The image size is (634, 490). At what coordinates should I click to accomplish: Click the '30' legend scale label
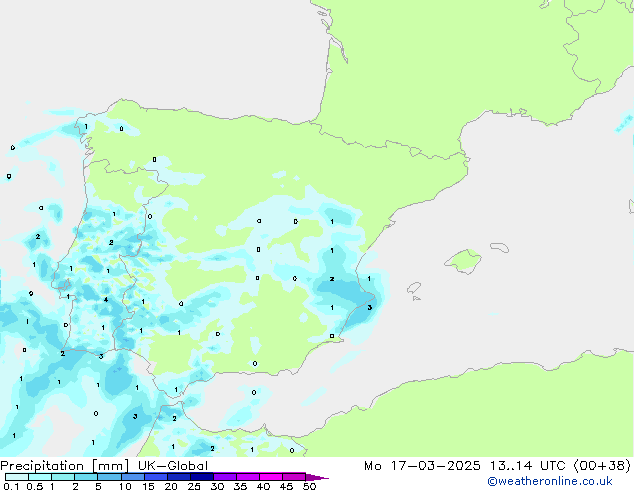pos(217,486)
